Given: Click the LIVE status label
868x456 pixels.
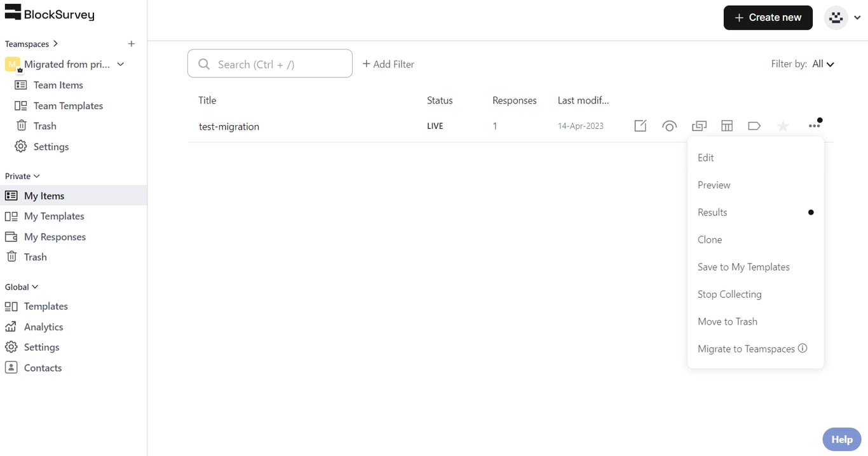Looking at the screenshot, I should click(x=435, y=126).
